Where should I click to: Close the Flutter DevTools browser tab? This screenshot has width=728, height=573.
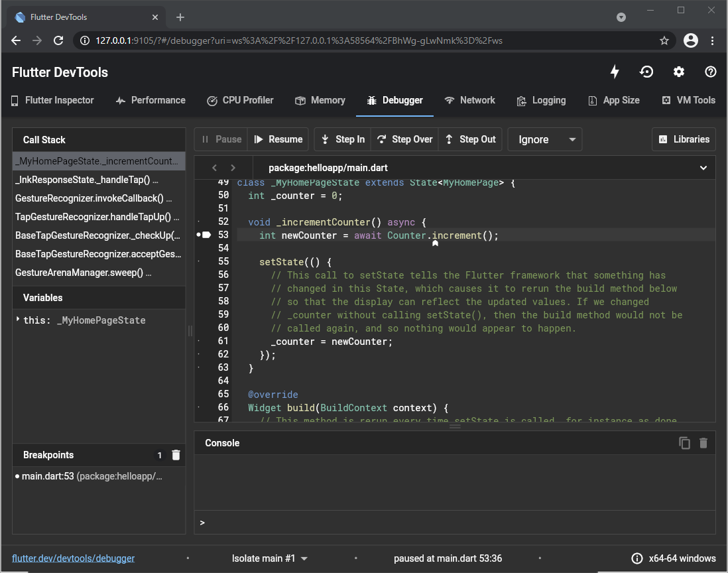pos(155,17)
